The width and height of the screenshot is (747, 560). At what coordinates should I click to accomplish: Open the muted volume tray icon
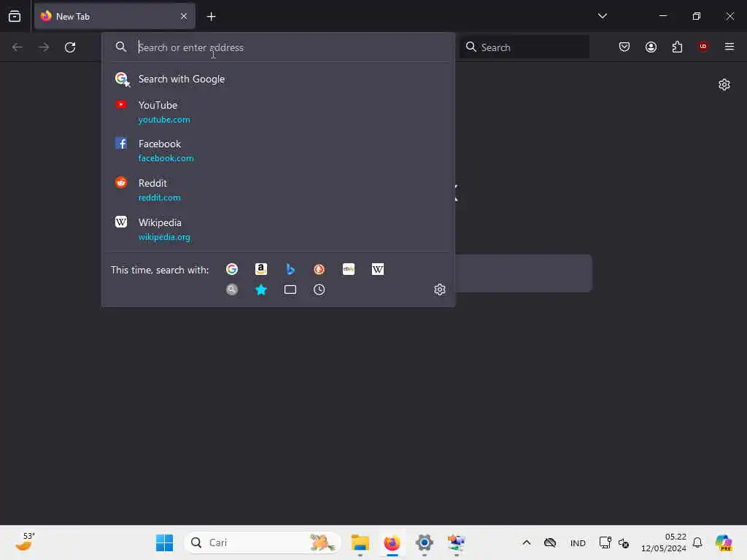[624, 542]
